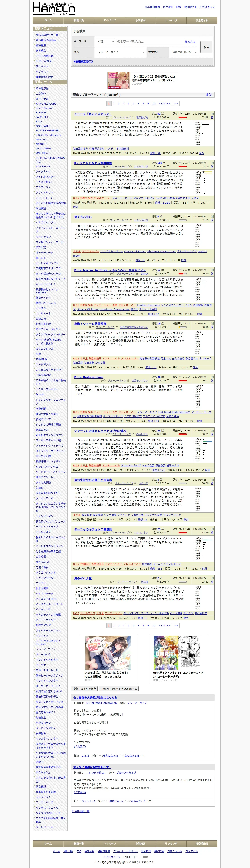Go to page 10 in top pagination
This screenshot has height=868, width=250.
click(x=154, y=104)
